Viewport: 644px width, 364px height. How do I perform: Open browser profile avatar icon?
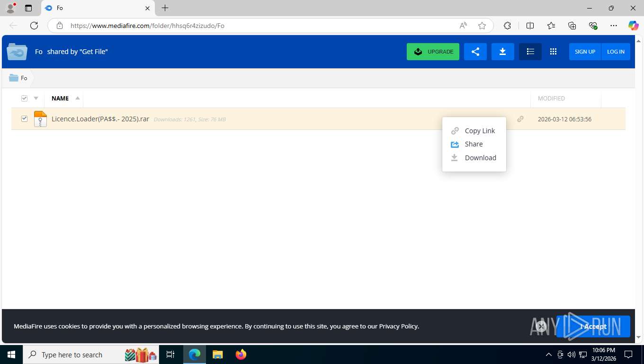coord(10,8)
